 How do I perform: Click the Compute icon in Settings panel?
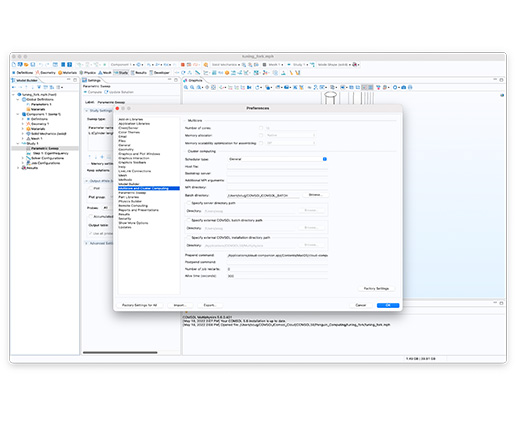85,92
